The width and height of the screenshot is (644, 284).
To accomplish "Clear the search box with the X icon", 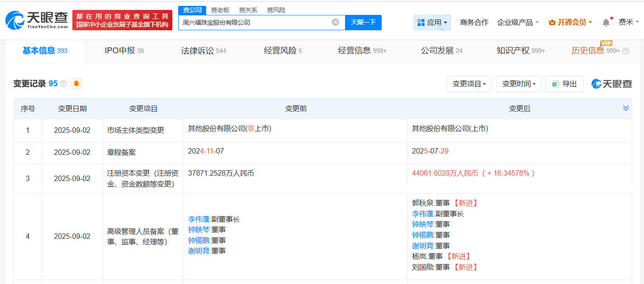I will click(x=336, y=22).
